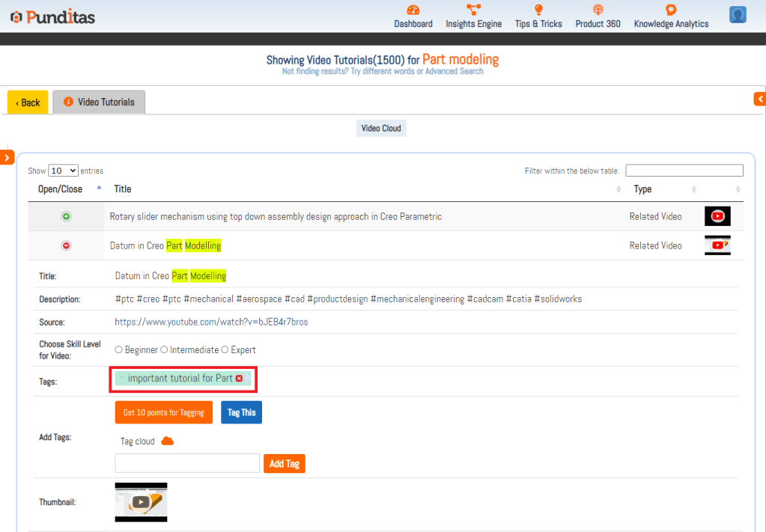Open Insights Engine icon

pyautogui.click(x=473, y=10)
